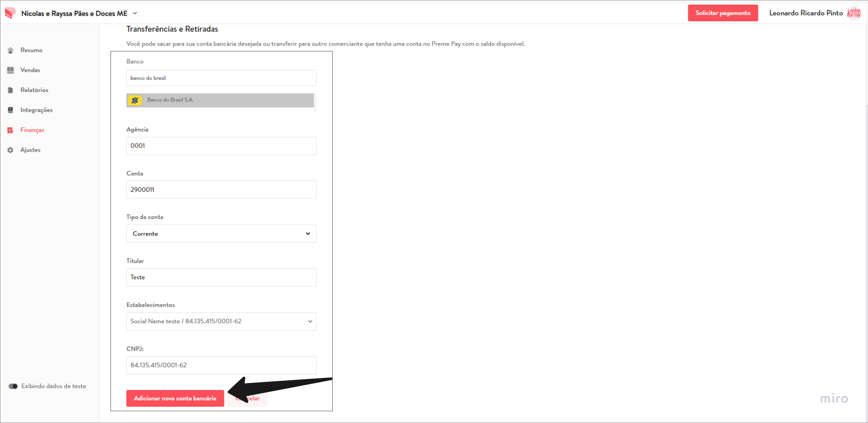Expand the merchant name dropdown chevron

(135, 13)
